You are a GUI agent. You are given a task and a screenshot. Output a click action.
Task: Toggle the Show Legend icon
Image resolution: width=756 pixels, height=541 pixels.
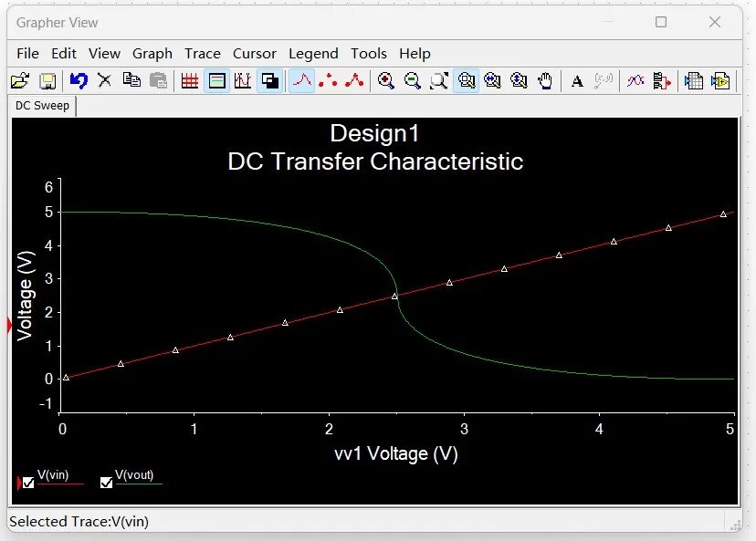216,81
